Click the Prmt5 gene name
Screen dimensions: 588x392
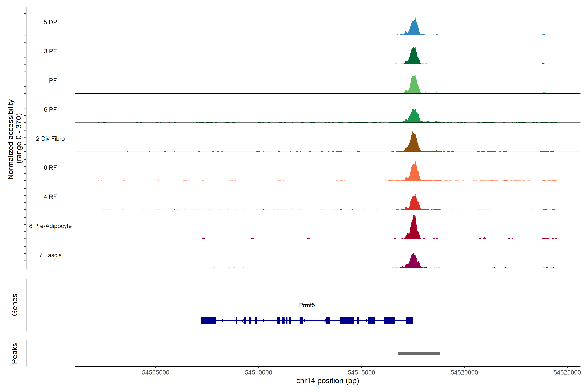[x=307, y=305]
